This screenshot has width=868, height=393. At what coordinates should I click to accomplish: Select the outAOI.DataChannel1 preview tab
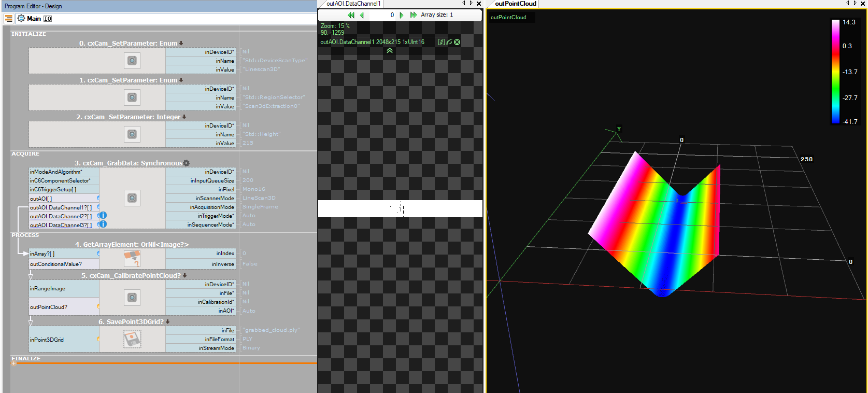tap(353, 4)
